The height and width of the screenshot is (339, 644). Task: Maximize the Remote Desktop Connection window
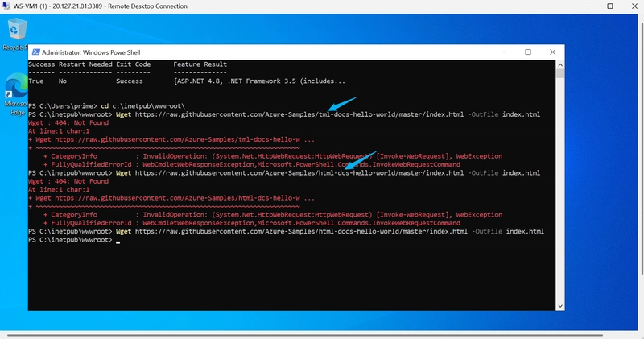[610, 6]
